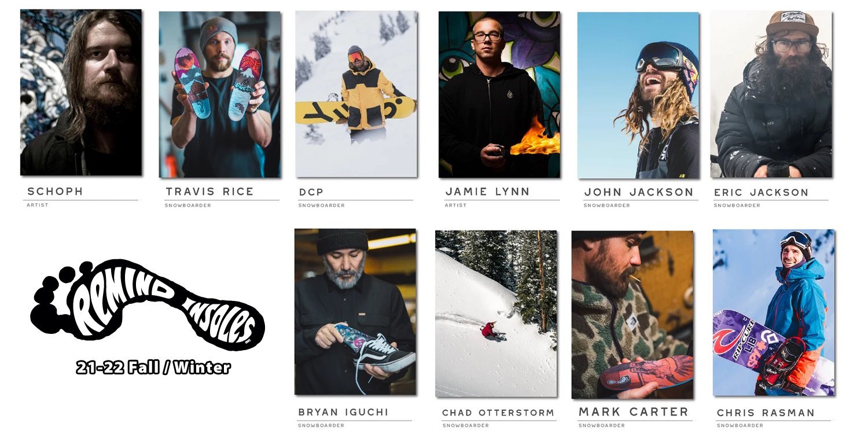Select the Travis Rice photo holding insoles
This screenshot has height=434, width=868.
point(220,94)
